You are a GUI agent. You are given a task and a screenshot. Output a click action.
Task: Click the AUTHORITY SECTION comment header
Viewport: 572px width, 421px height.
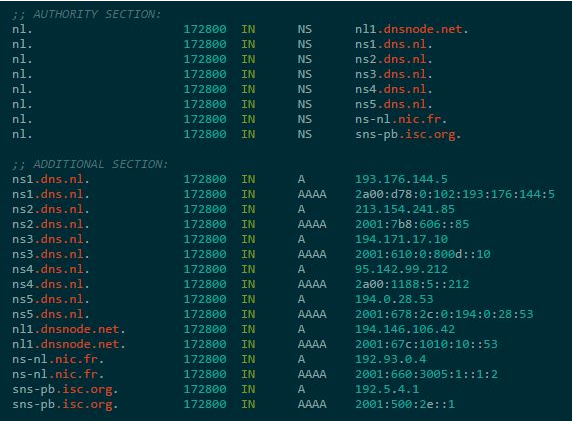tap(86, 14)
